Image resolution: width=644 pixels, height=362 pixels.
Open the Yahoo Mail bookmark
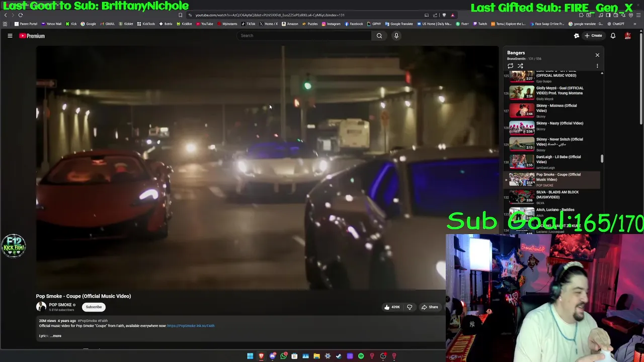(51, 24)
